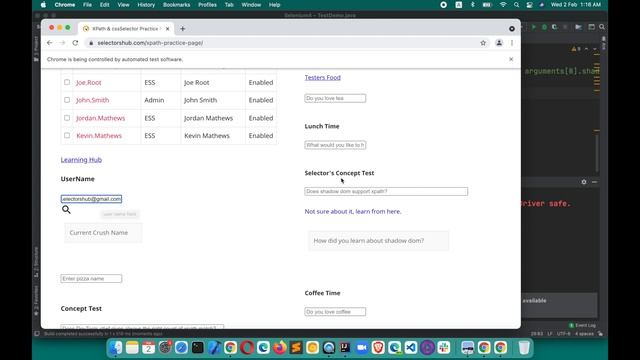Open a new tab with plus button
The width and height of the screenshot is (640, 360).
point(182,29)
